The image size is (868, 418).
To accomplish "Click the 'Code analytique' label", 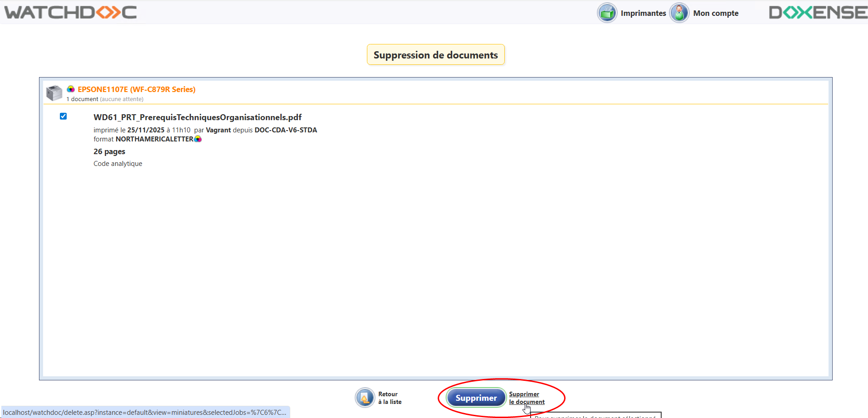I will pos(118,164).
